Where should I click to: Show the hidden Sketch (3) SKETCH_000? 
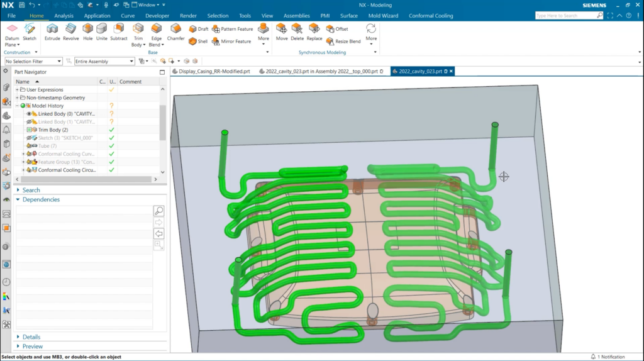(29, 138)
